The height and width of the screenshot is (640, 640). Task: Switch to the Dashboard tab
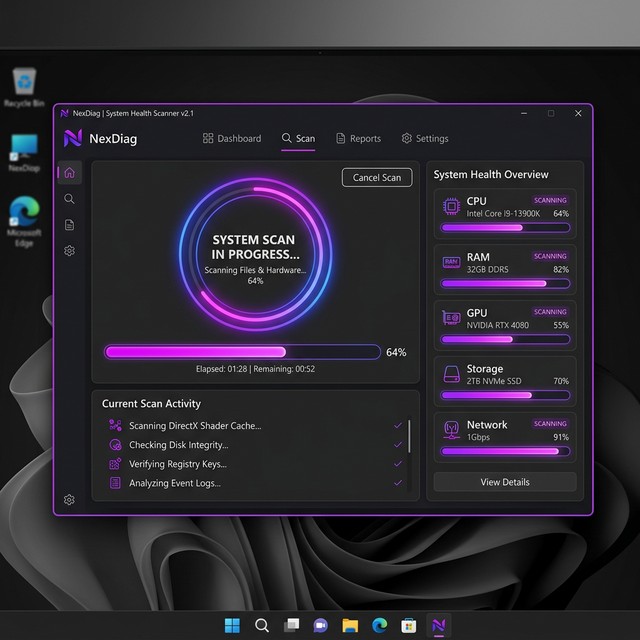(232, 139)
